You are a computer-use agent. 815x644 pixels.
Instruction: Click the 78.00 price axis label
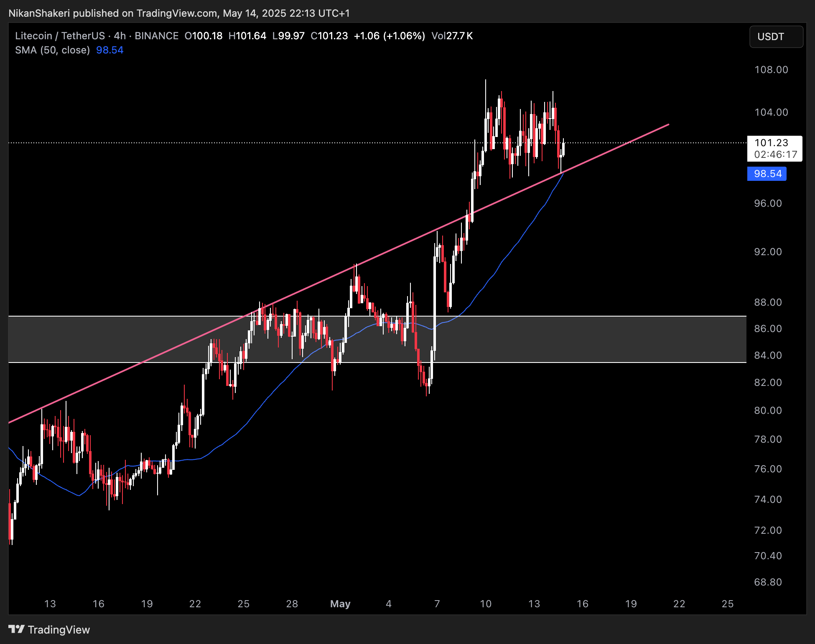pos(768,439)
